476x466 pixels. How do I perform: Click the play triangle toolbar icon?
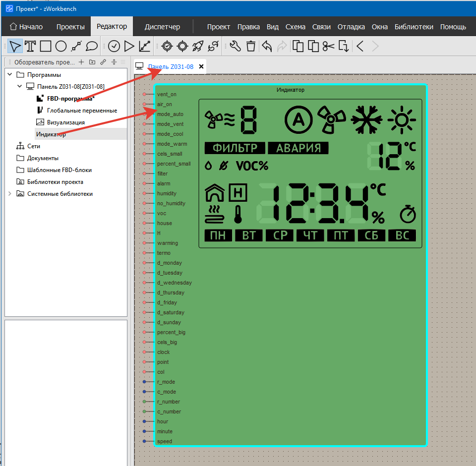(129, 47)
